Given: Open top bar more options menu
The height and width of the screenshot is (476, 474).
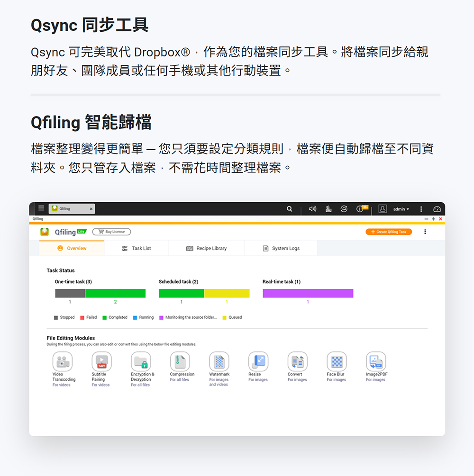Looking at the screenshot, I should (x=421, y=209).
